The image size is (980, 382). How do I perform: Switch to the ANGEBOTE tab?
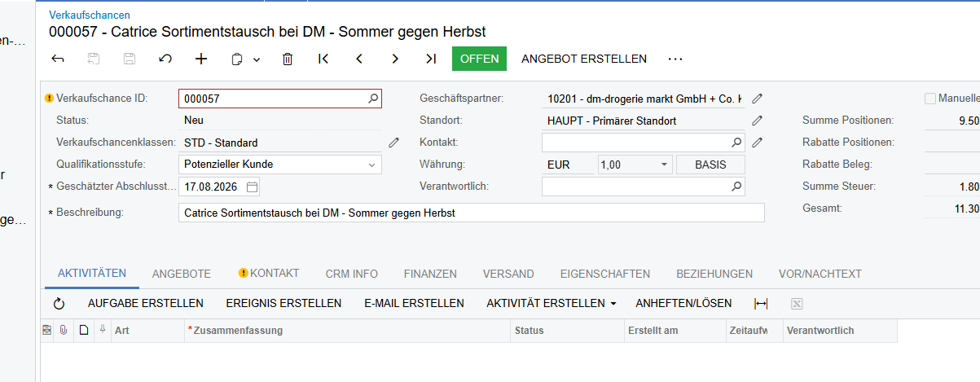(182, 274)
